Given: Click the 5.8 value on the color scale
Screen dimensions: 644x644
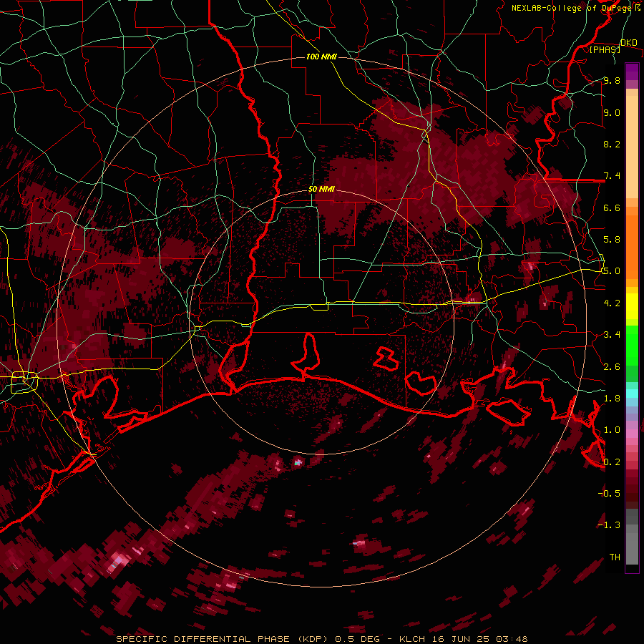Looking at the screenshot, I should point(612,240).
